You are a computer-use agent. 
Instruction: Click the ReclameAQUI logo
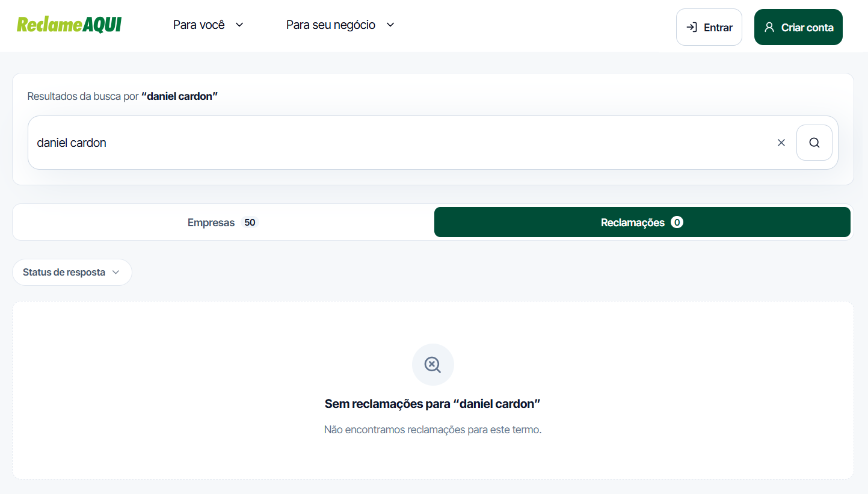tap(69, 25)
